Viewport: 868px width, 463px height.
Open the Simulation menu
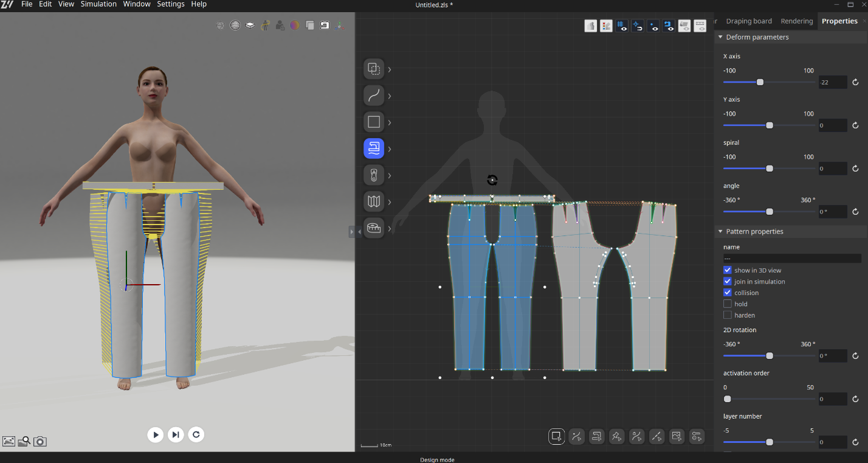point(98,4)
